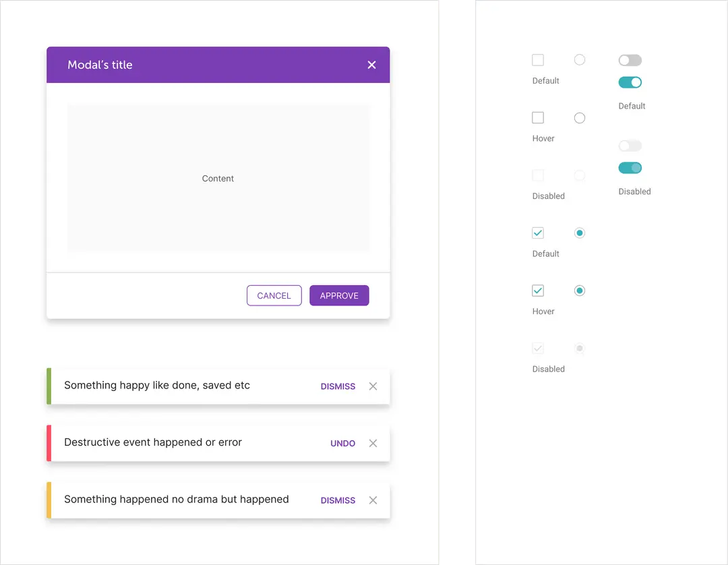Close the modal using the X icon
728x565 pixels.
tap(371, 65)
